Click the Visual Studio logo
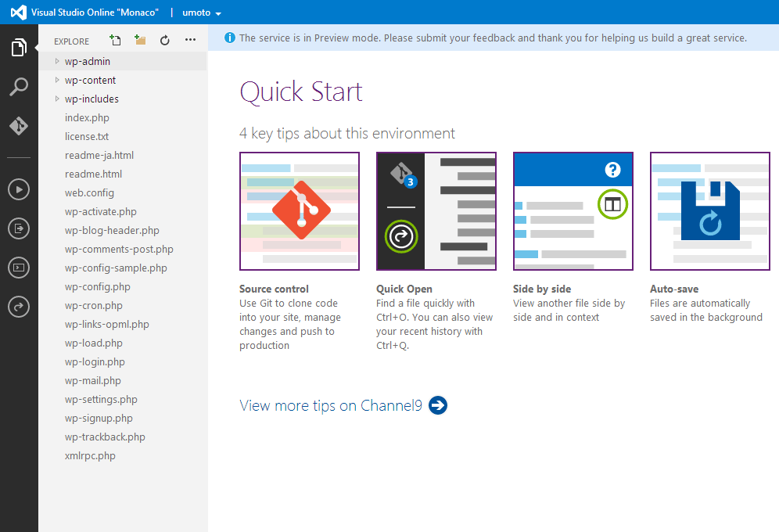 click(19, 12)
